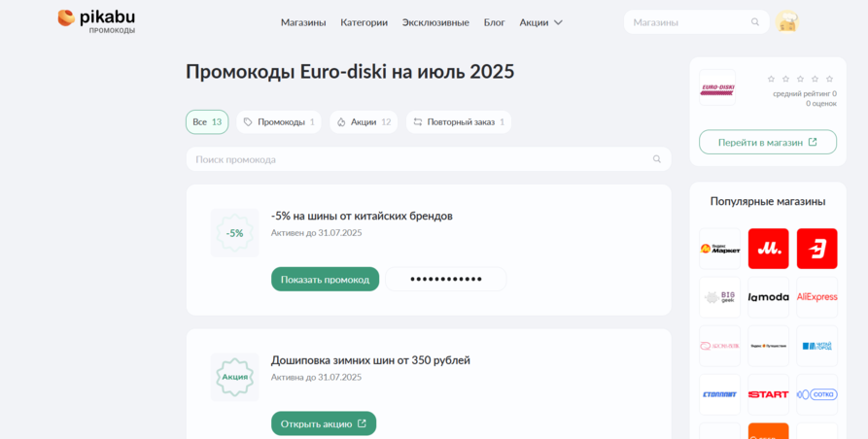868x439 pixels.
Task: Open the Pikabu промокоды logo
Action: click(96, 21)
